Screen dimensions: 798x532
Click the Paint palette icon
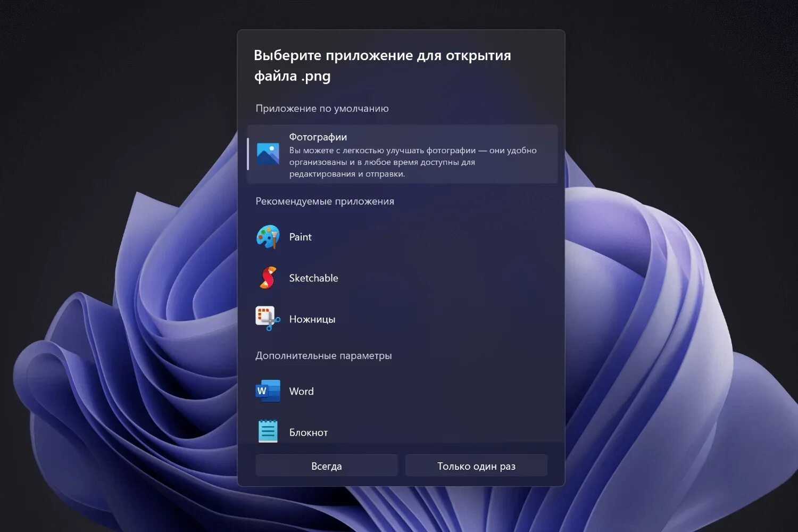[x=268, y=237]
